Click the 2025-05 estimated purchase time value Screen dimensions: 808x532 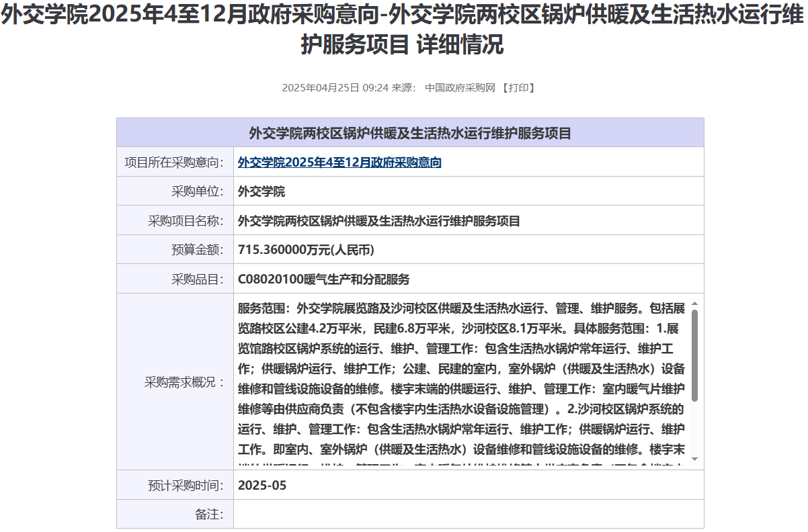[262, 485]
